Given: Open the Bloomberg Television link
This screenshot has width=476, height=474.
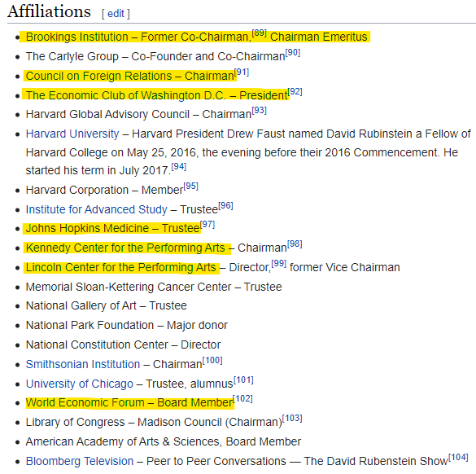Looking at the screenshot, I should [80, 461].
